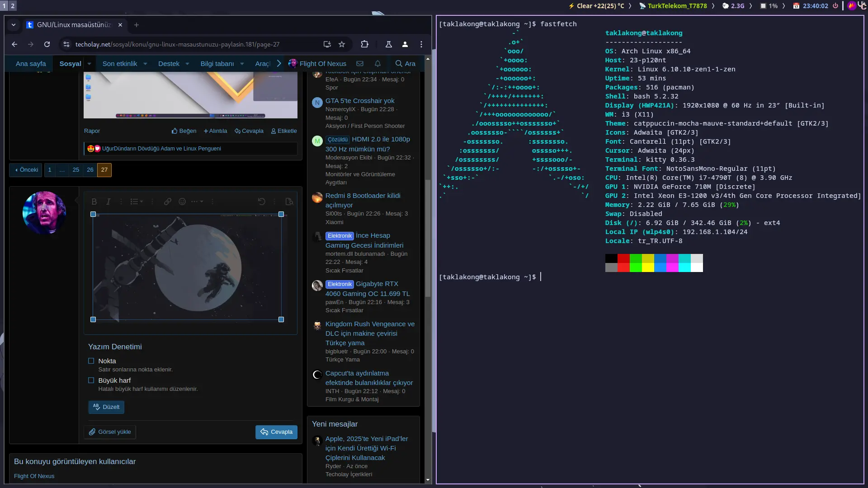868x488 pixels.
Task: Open Ara search in forum header
Action: pyautogui.click(x=405, y=64)
